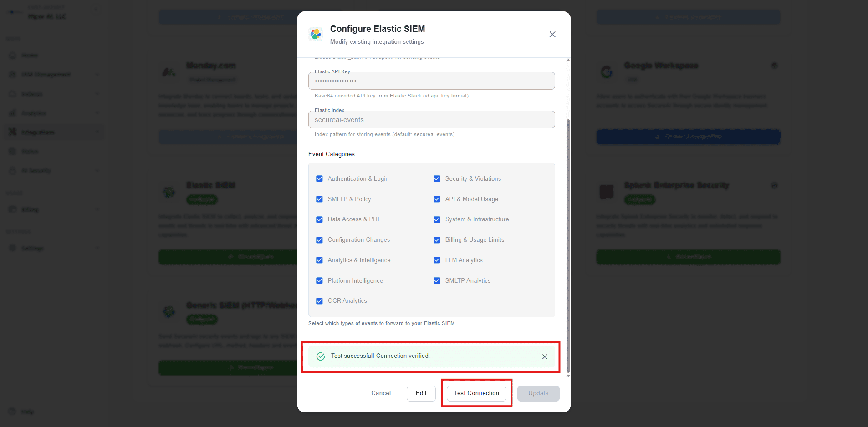
Task: Toggle Analytics & Intelligence checkbox
Action: click(x=319, y=260)
